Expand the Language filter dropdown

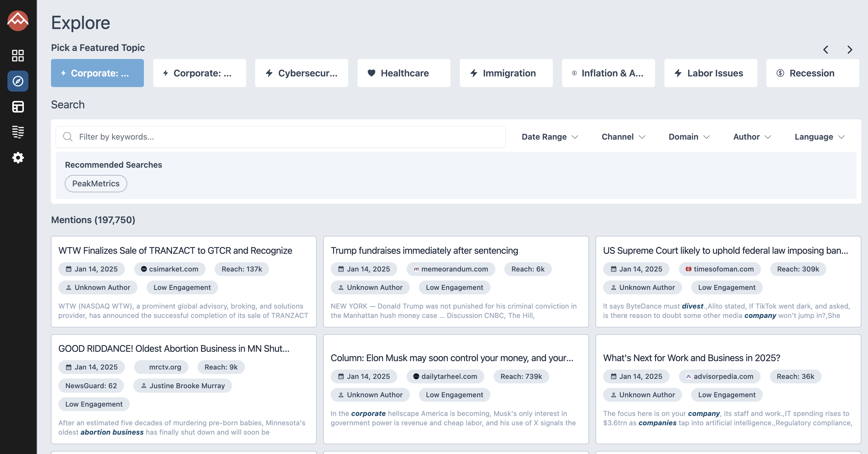(x=819, y=137)
